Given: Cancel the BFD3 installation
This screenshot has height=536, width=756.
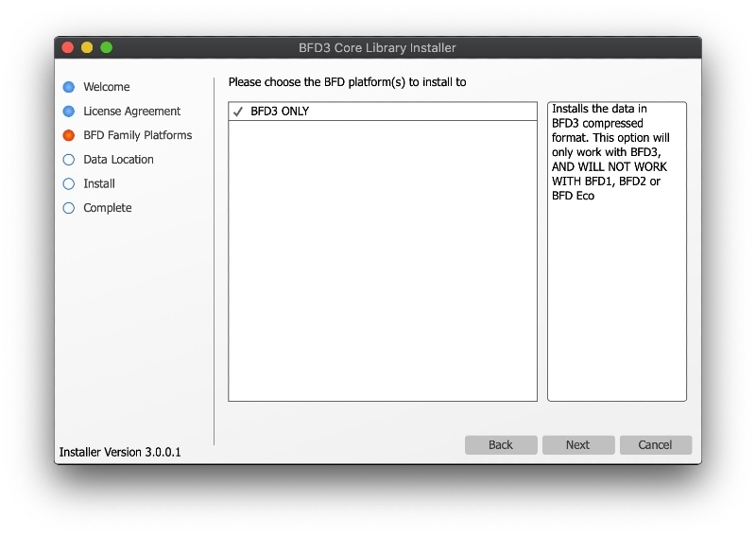Looking at the screenshot, I should (x=655, y=445).
